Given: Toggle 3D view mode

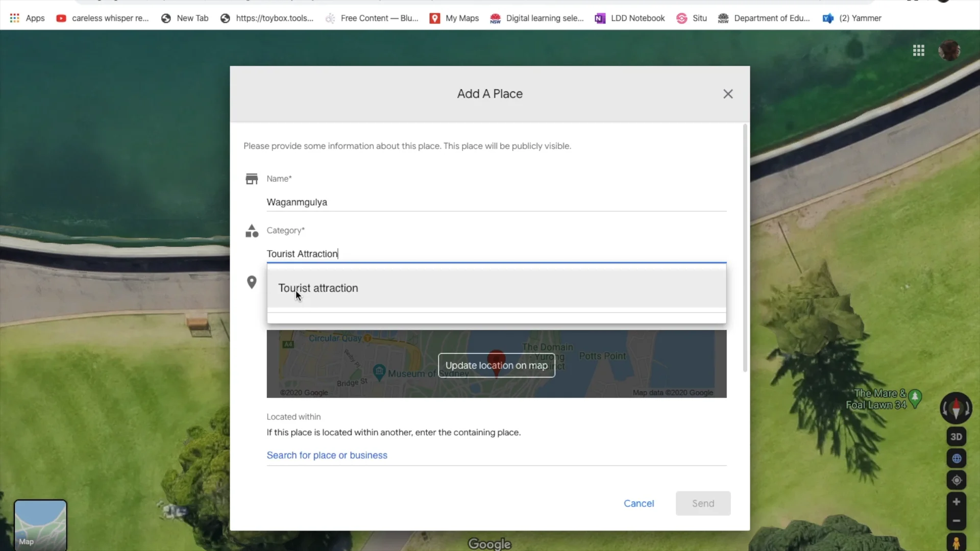Looking at the screenshot, I should (957, 436).
